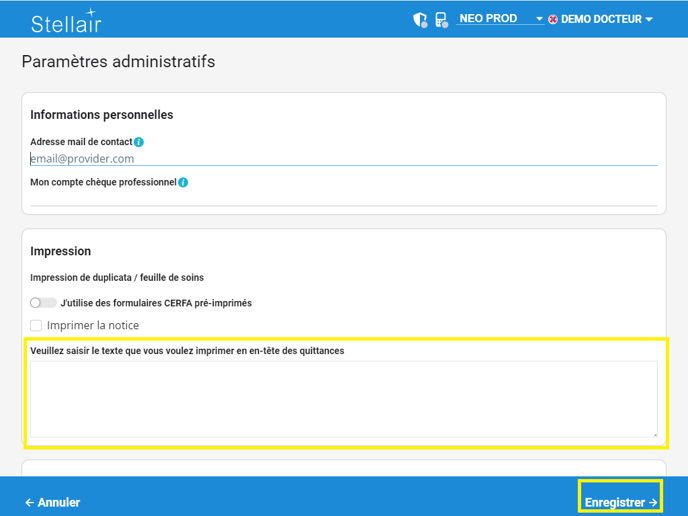Toggle the CERFA pré-imprimés forms switch
This screenshot has height=516, width=688.
click(43, 303)
